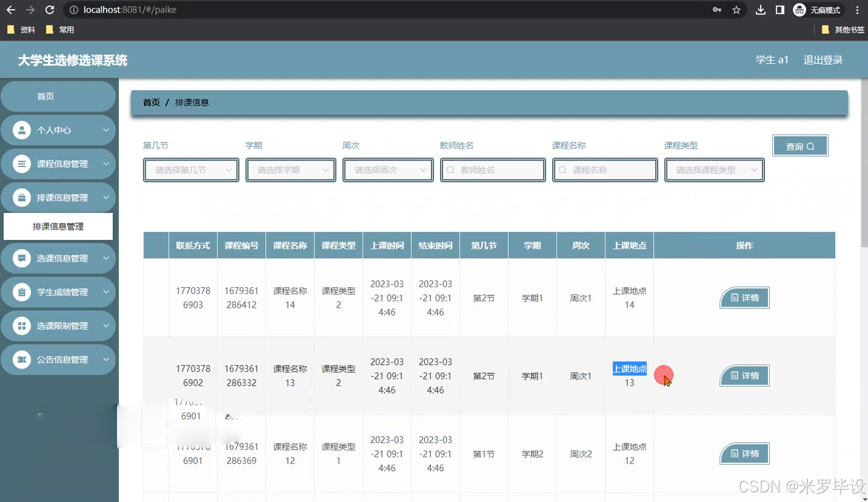Click the 选课信息管理 chat icon
This screenshot has width=868, height=502.
22,258
